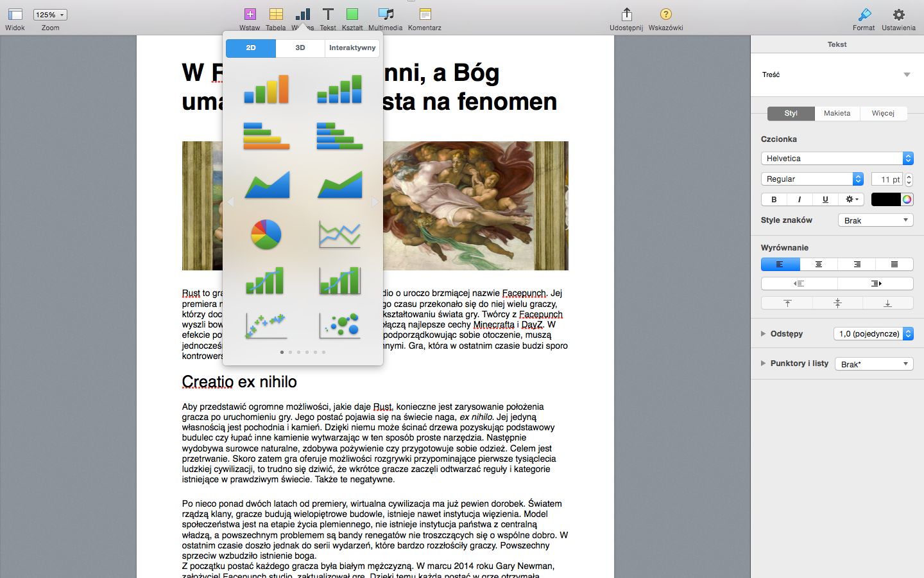
Task: Insert a table with Tabela icon
Action: [x=276, y=14]
